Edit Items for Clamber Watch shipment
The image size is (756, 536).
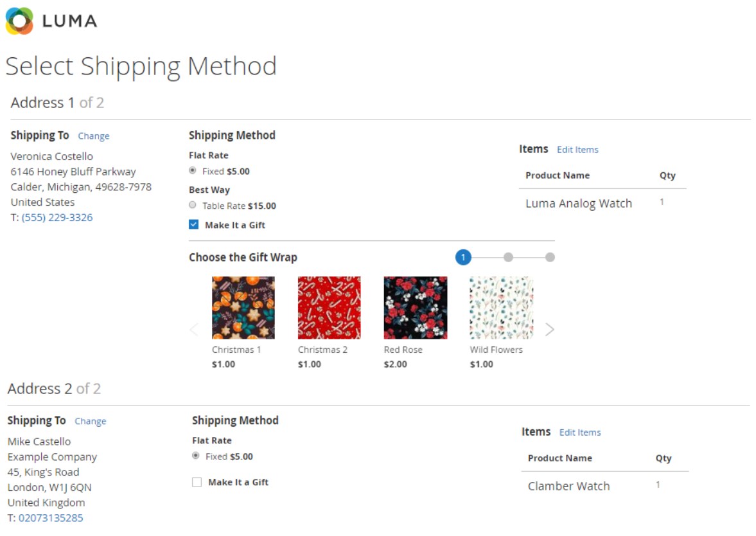(x=580, y=433)
